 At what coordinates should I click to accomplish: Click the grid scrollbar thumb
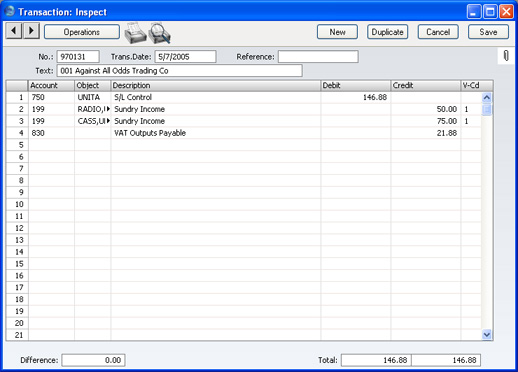coord(487,109)
